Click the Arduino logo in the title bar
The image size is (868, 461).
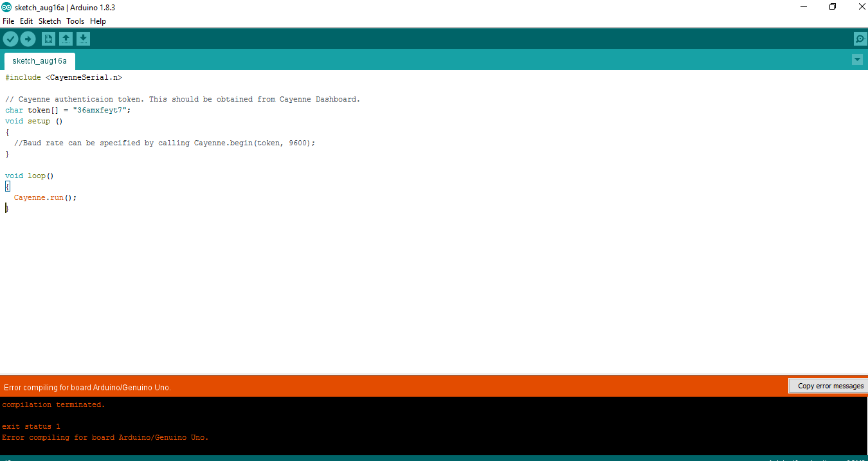(8, 7)
